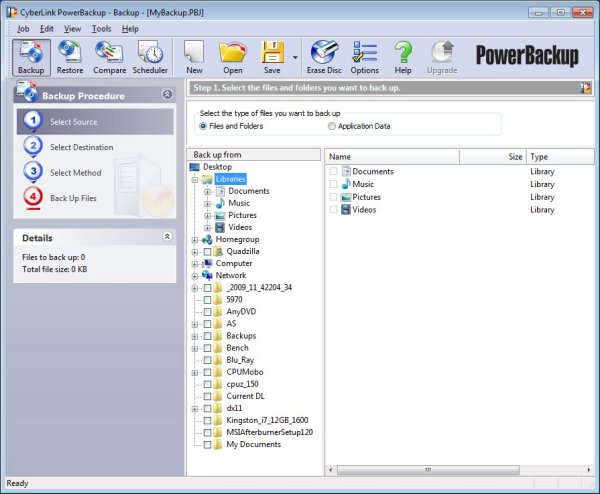Click the Videos film icon in file list
This screenshot has height=494, width=600.
(346, 210)
